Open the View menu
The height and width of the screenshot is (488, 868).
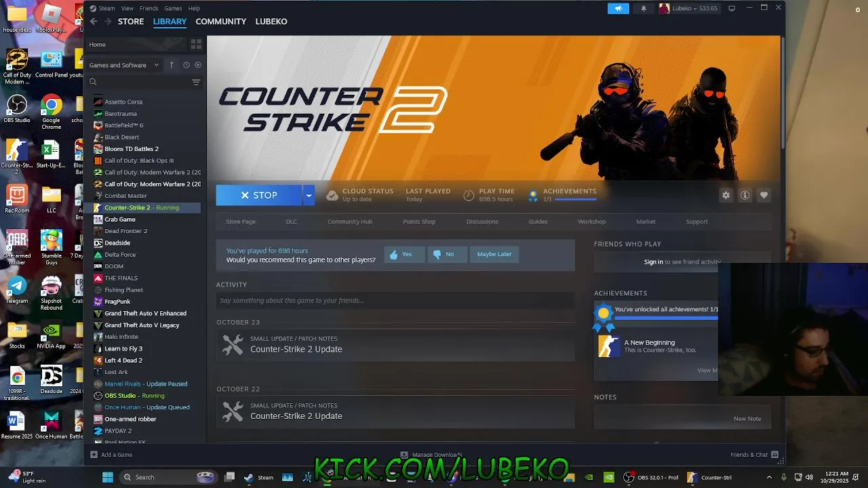127,8
